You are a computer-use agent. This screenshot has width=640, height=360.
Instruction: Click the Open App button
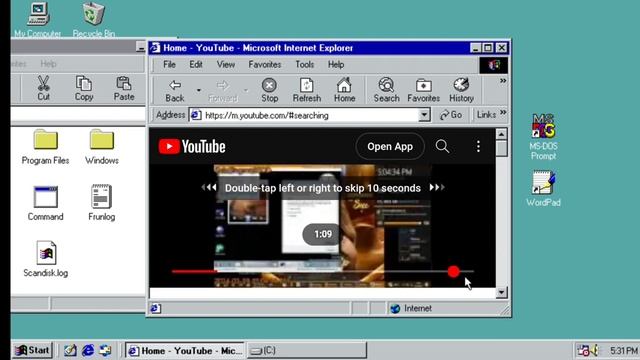click(x=390, y=147)
